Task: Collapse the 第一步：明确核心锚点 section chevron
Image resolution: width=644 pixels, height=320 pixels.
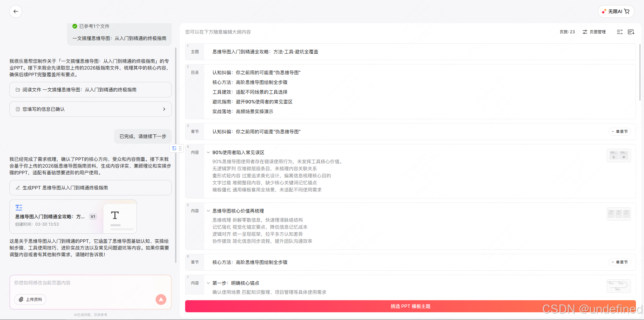Action: click(208, 283)
